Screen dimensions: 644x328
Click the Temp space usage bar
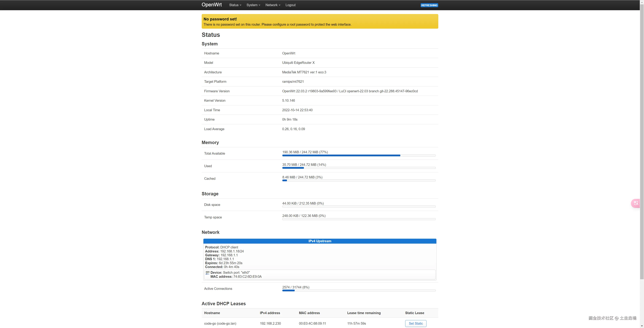(359, 219)
